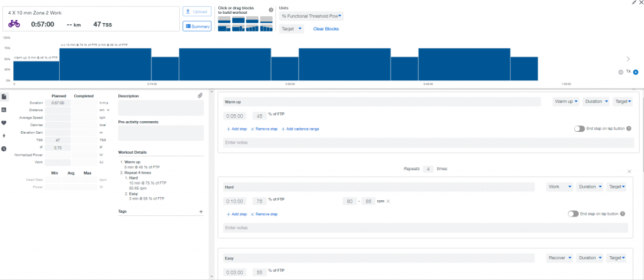The image size is (644, 280).
Task: Open the workout Summary view
Action: 197,26
